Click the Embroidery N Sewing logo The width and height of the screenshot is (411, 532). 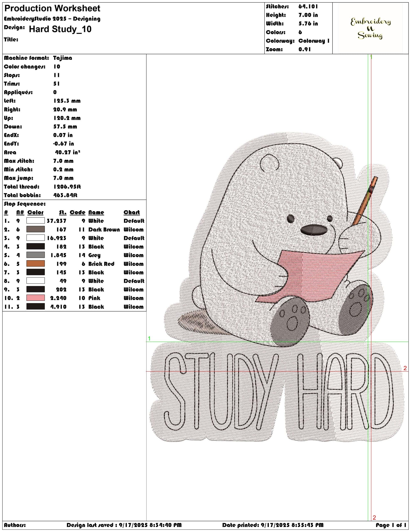[370, 28]
